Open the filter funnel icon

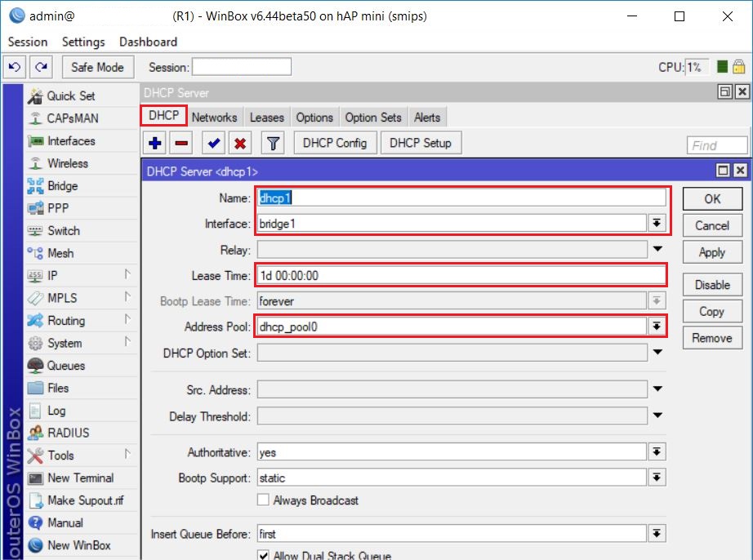[274, 143]
